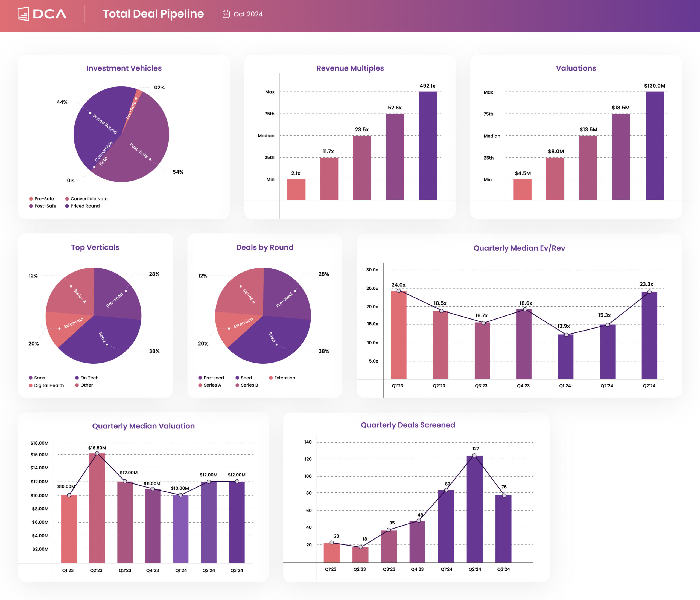
Task: Click the Other legend color dot
Action: pos(77,385)
